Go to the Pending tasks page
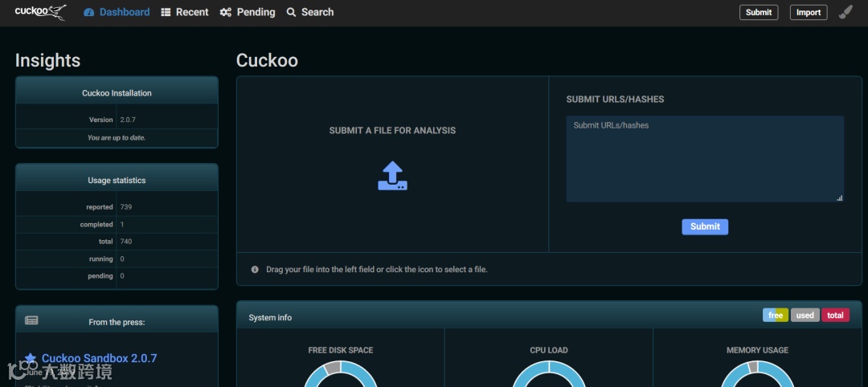 tap(247, 12)
